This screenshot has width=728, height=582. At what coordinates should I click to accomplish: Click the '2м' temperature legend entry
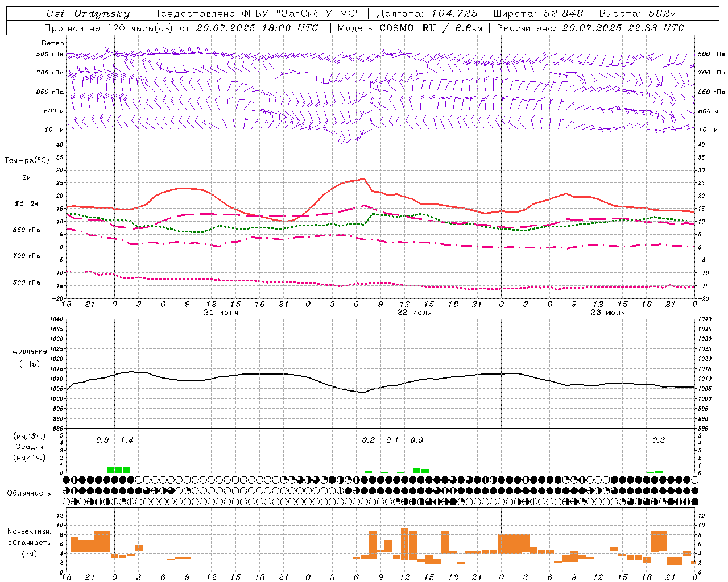coord(27,177)
